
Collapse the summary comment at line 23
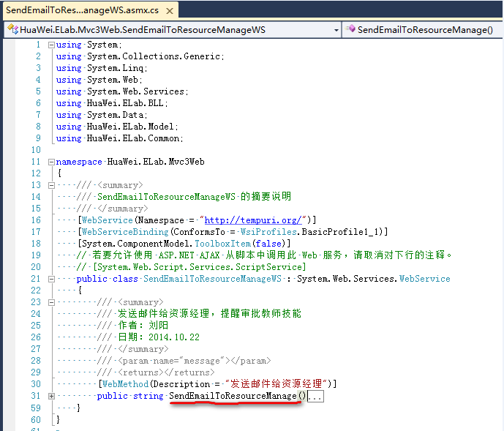(51, 302)
